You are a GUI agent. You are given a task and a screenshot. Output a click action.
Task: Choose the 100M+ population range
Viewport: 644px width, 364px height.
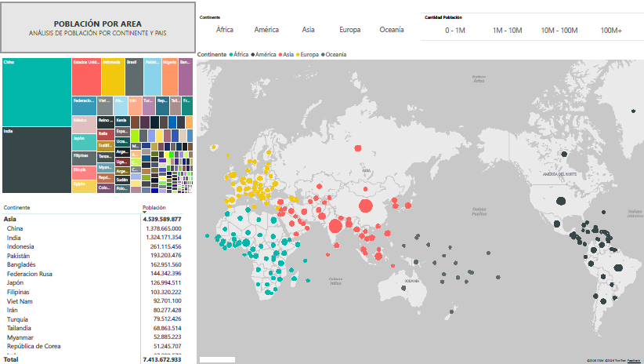click(x=611, y=31)
